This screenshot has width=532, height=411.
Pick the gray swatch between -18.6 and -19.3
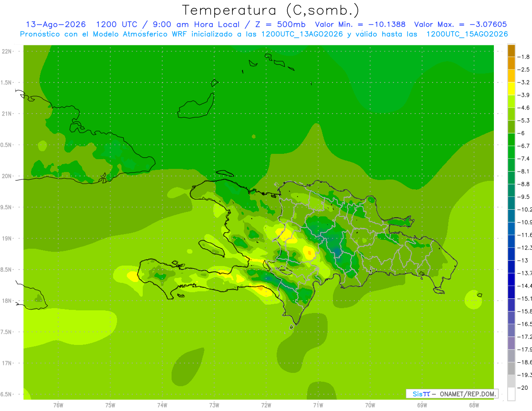tap(511, 369)
